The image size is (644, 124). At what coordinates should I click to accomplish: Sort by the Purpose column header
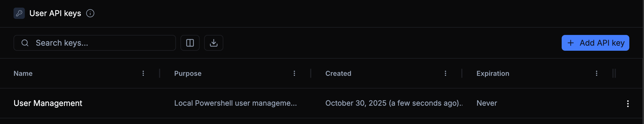pyautogui.click(x=188, y=73)
